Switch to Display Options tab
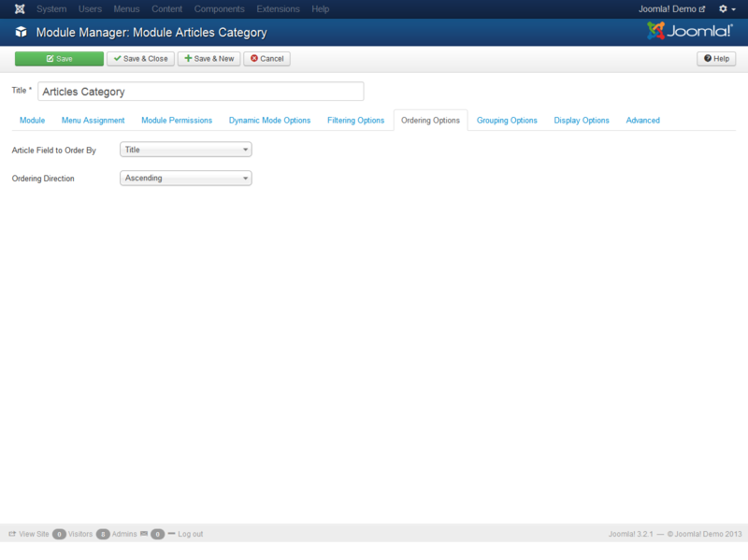Viewport: 748px width, 560px height. point(582,121)
